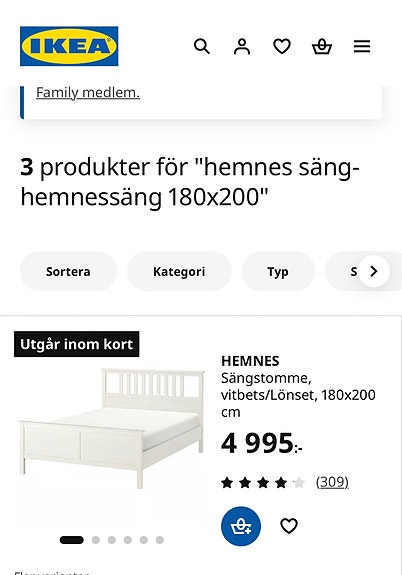
Task: Open favorites heart icon in header
Action: (282, 47)
